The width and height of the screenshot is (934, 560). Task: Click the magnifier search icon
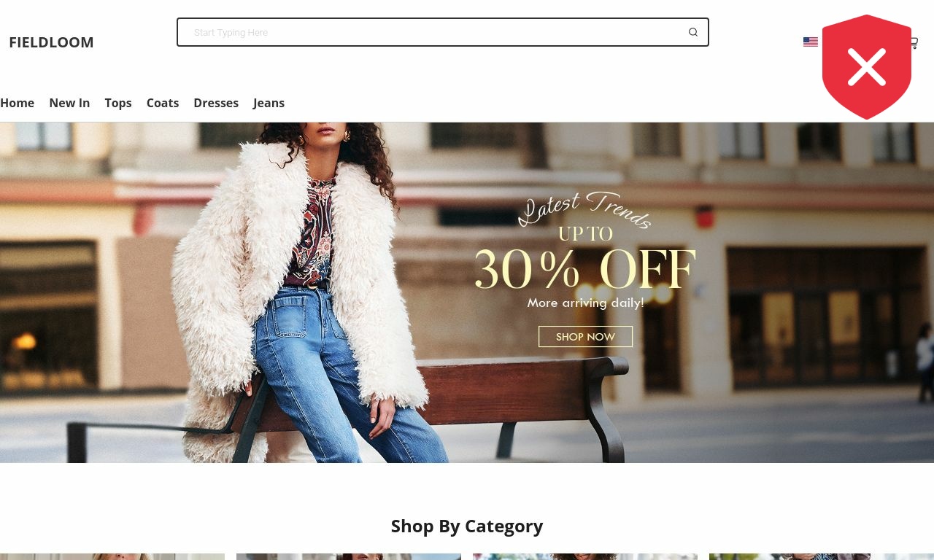point(693,32)
